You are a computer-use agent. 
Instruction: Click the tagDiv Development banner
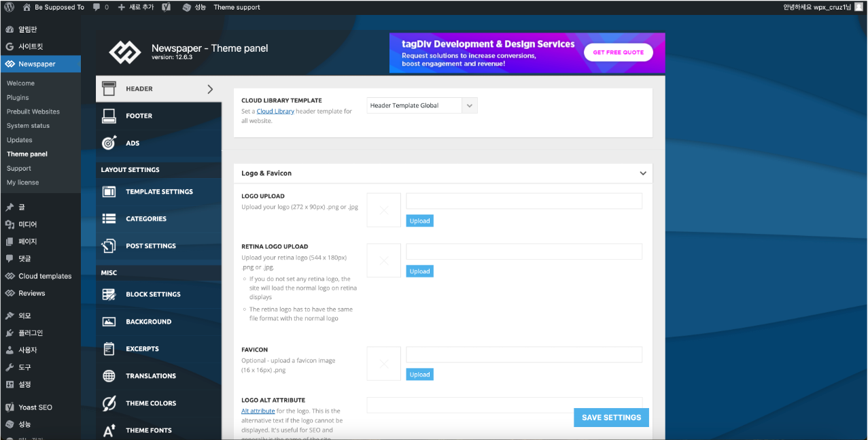click(527, 53)
